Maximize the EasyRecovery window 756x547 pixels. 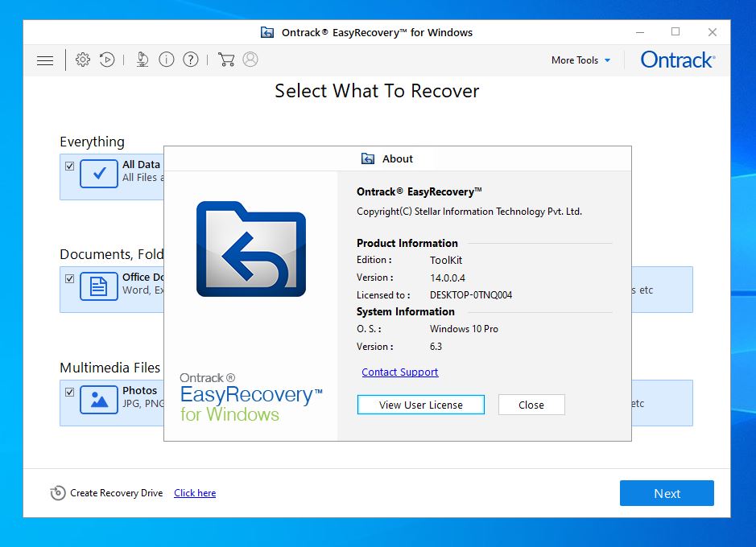point(675,32)
